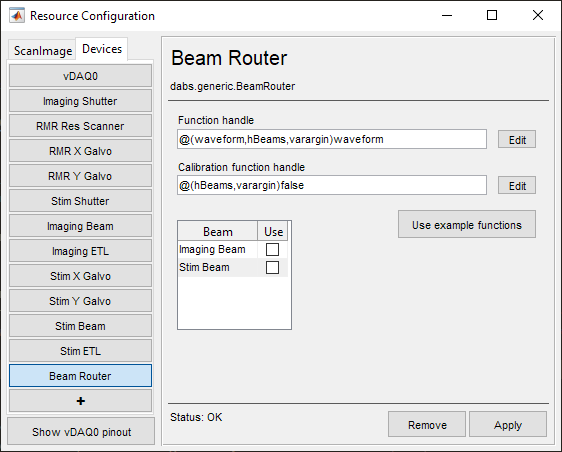
Task: Select the Devices tab
Action: pos(102,49)
